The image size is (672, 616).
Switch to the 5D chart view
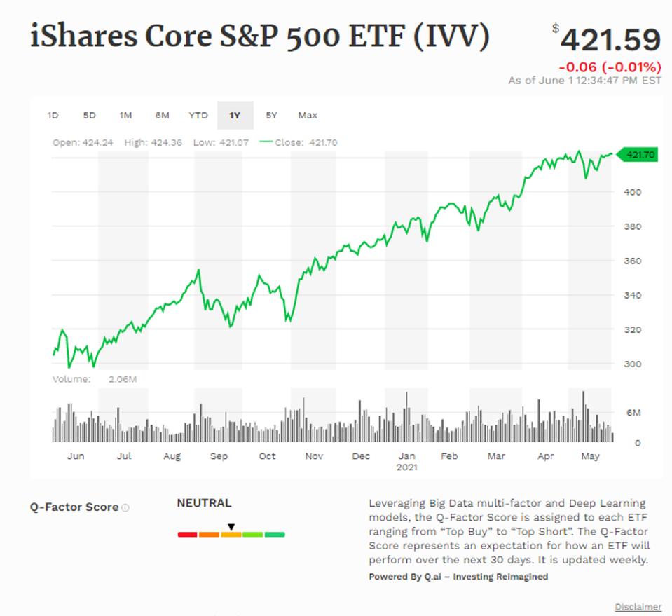point(89,115)
